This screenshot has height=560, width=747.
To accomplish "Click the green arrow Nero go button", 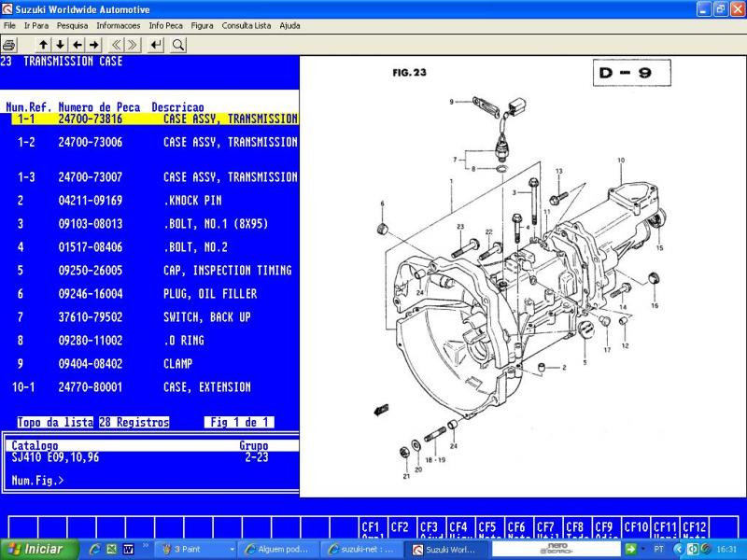I will tap(630, 549).
